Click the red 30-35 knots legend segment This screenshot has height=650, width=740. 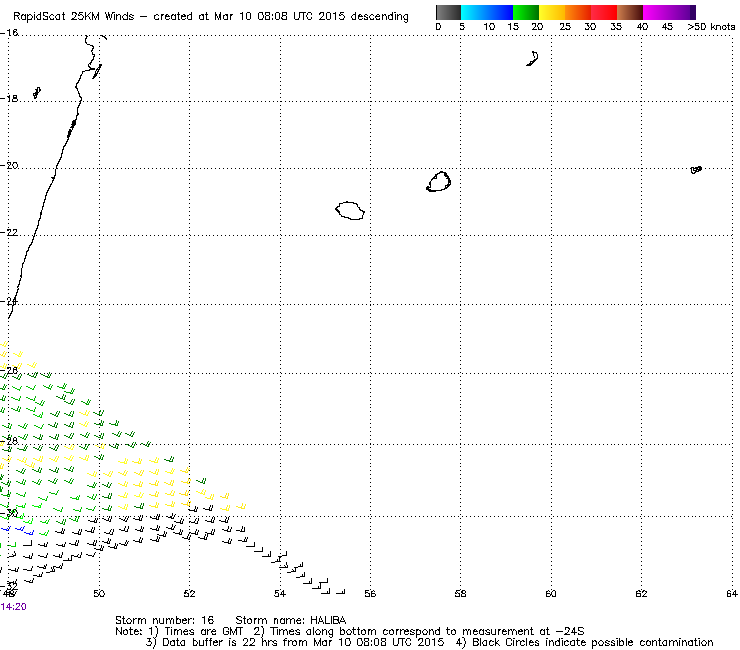tap(604, 12)
